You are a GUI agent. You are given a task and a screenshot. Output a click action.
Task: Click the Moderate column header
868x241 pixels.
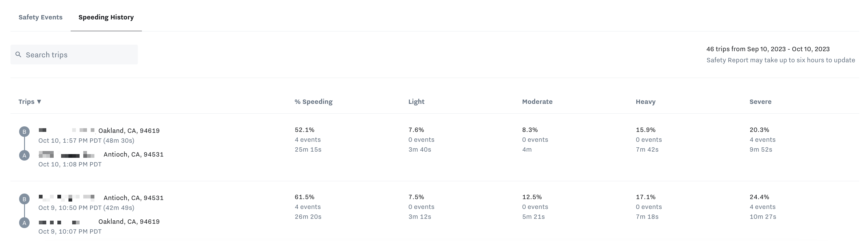tap(537, 101)
